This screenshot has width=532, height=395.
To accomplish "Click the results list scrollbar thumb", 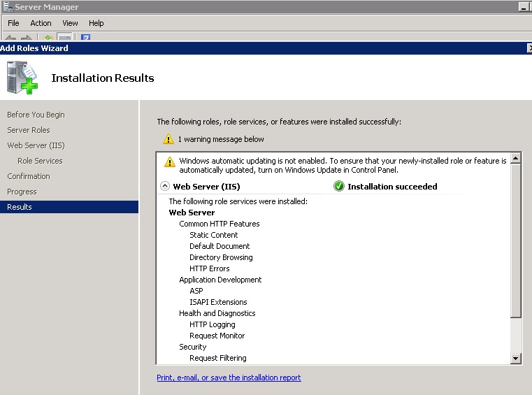I will pyautogui.click(x=516, y=240).
